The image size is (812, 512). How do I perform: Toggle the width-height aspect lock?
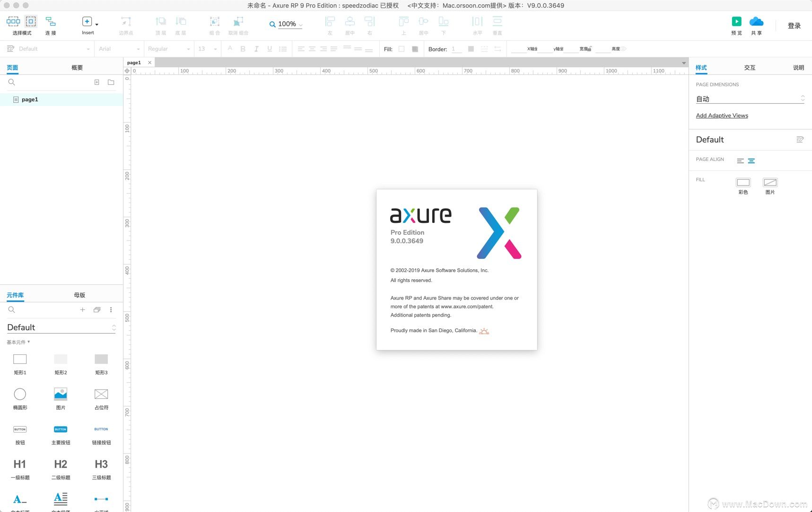tap(590, 48)
